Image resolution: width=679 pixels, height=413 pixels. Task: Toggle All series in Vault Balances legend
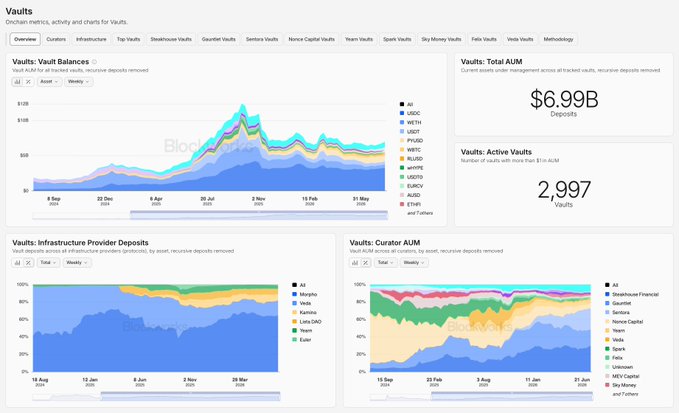[x=406, y=104]
